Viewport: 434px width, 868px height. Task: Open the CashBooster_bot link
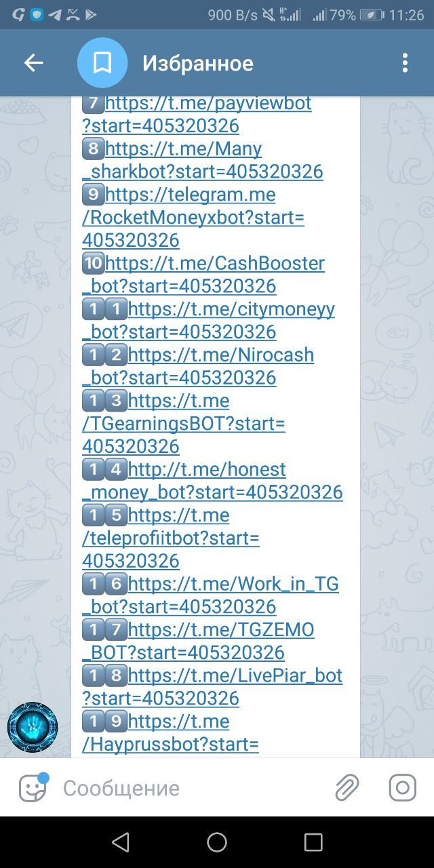pos(203,275)
